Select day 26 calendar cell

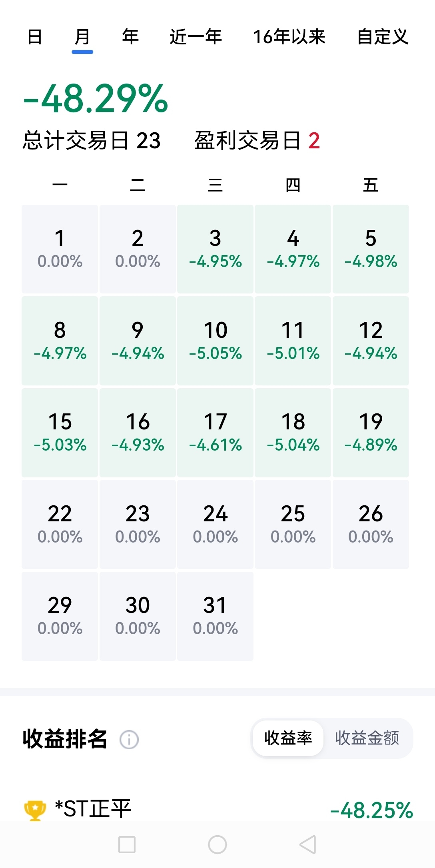pyautogui.click(x=371, y=524)
